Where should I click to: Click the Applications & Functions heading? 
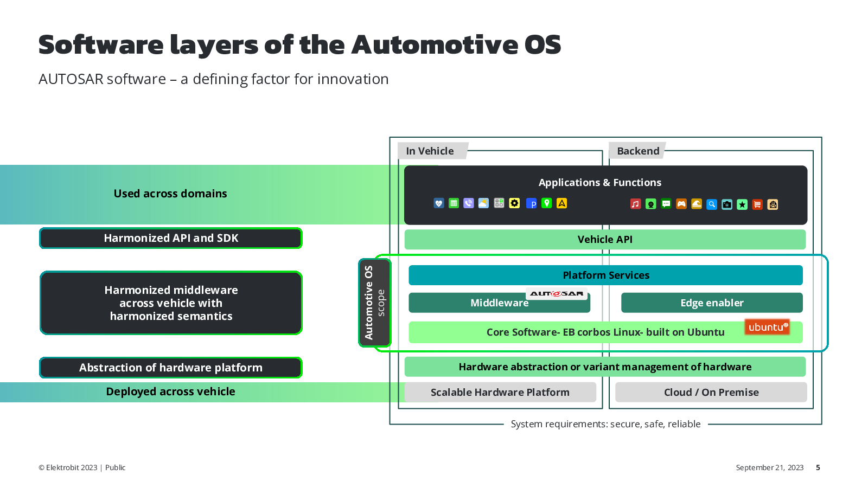point(599,183)
